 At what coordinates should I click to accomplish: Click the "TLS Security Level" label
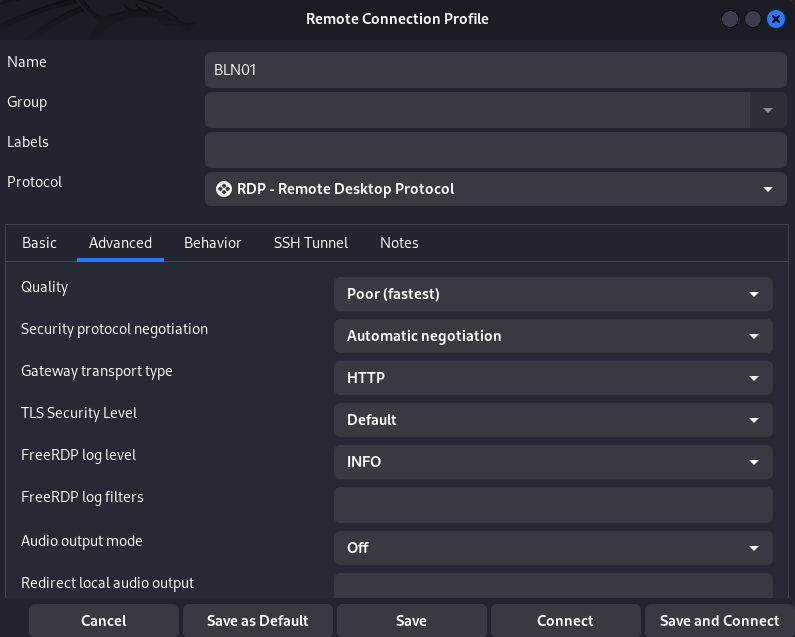79,413
